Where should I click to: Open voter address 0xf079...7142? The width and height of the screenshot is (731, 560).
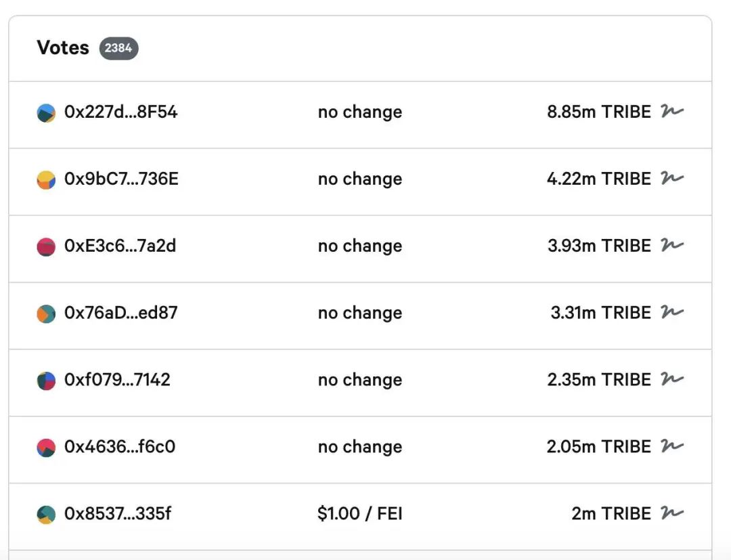pos(117,380)
